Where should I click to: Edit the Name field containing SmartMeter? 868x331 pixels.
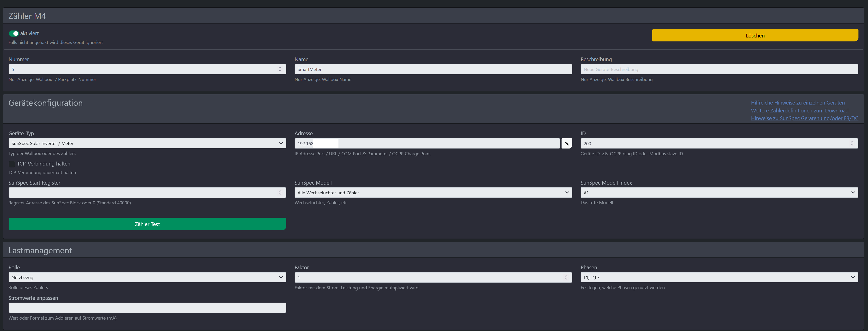(x=433, y=69)
